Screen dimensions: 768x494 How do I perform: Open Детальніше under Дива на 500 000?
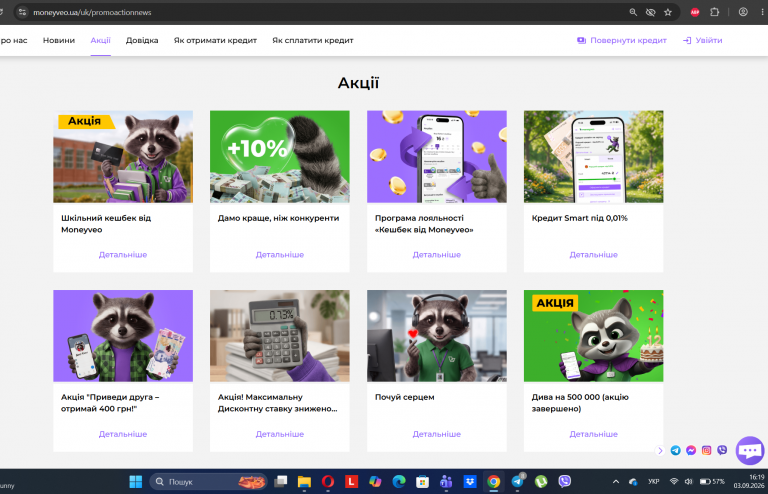[593, 434]
